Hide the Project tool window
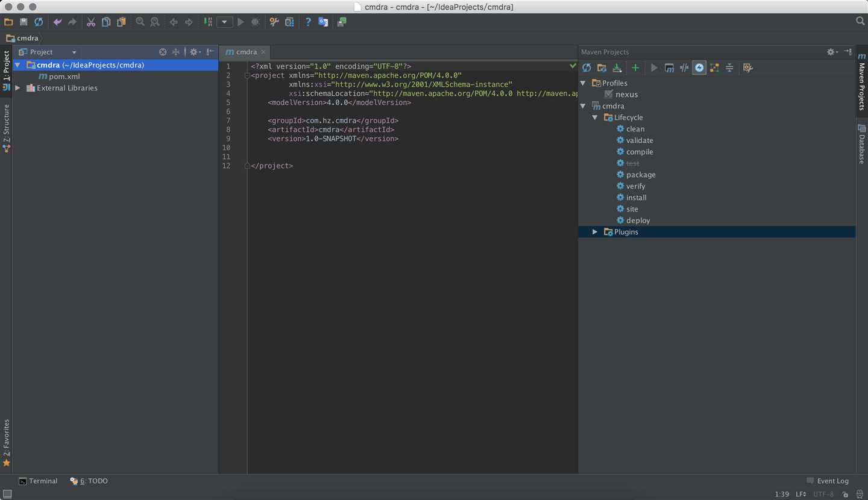 point(210,52)
